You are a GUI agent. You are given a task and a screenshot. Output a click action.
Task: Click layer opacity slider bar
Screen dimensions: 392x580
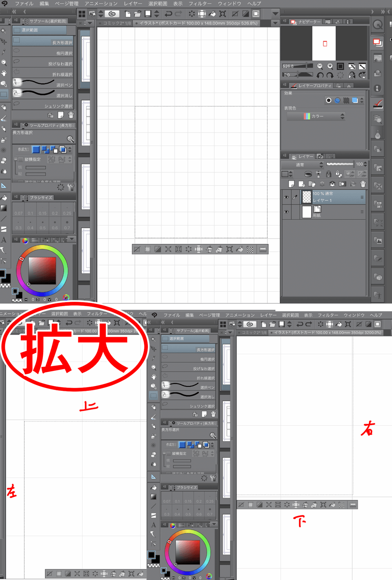[340, 164]
